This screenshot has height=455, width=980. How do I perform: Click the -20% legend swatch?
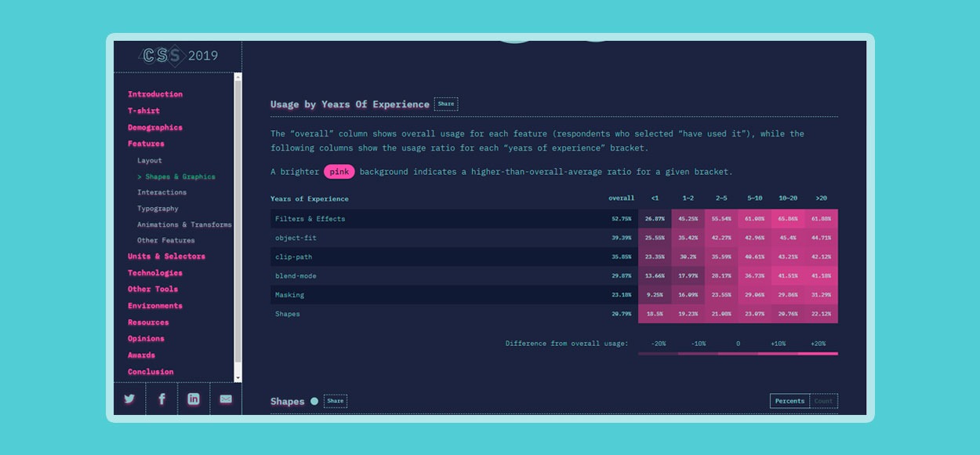point(658,354)
